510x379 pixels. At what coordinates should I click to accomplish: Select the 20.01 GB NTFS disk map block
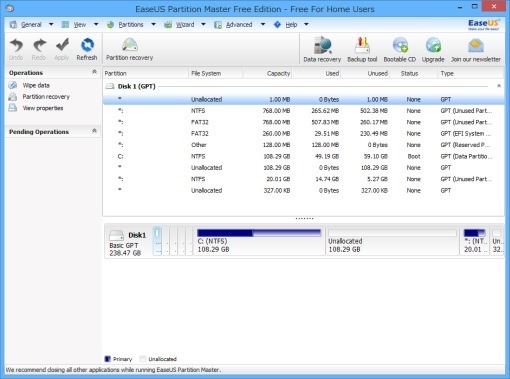(x=475, y=241)
